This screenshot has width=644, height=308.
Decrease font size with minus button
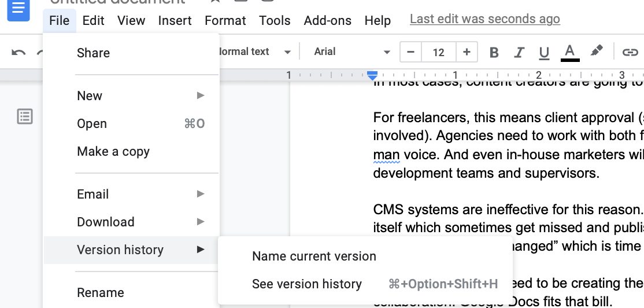tap(410, 52)
